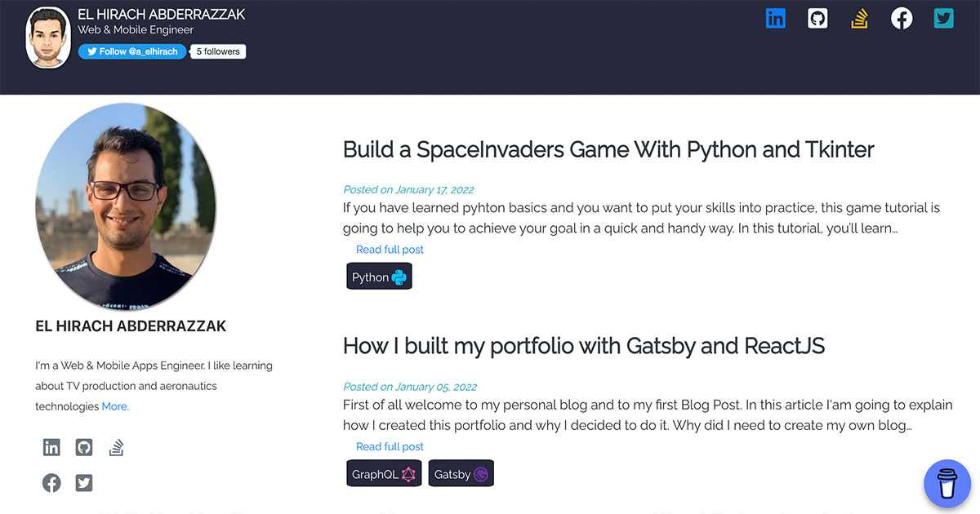Screen dimensions: 980x514
Task: Open the LinkedIn icon in header
Action: pyautogui.click(x=775, y=18)
